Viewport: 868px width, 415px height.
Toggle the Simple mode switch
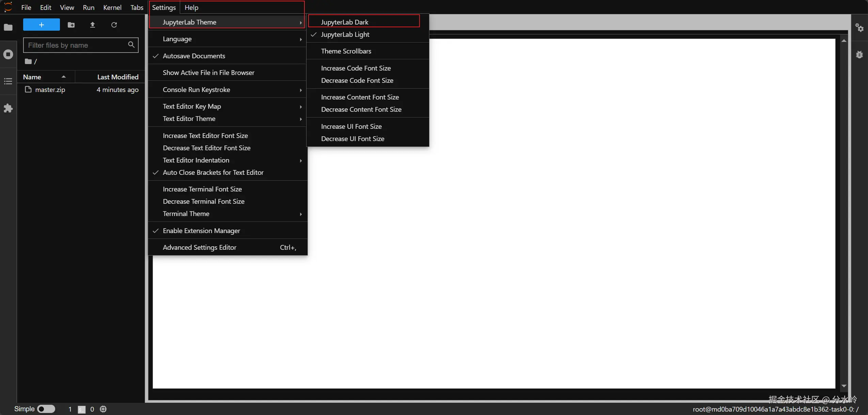click(46, 409)
